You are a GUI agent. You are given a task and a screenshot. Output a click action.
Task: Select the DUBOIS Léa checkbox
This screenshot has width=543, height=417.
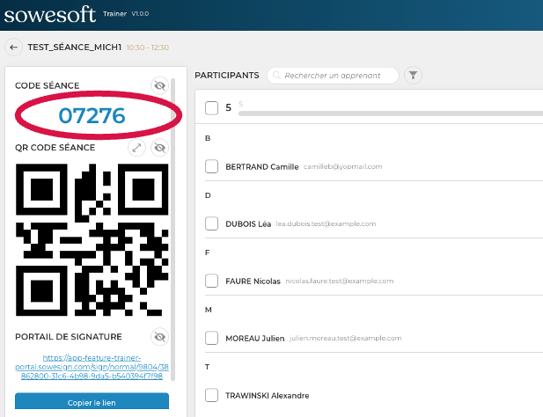click(x=211, y=224)
